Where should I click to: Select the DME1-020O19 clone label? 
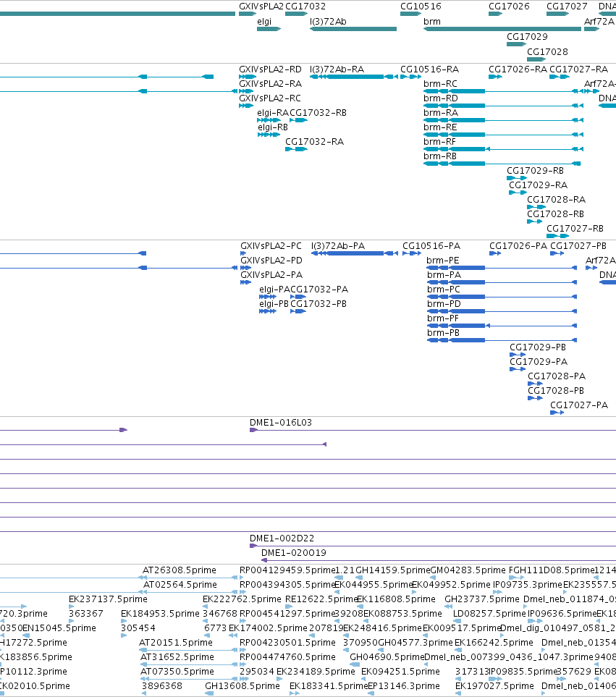[293, 553]
